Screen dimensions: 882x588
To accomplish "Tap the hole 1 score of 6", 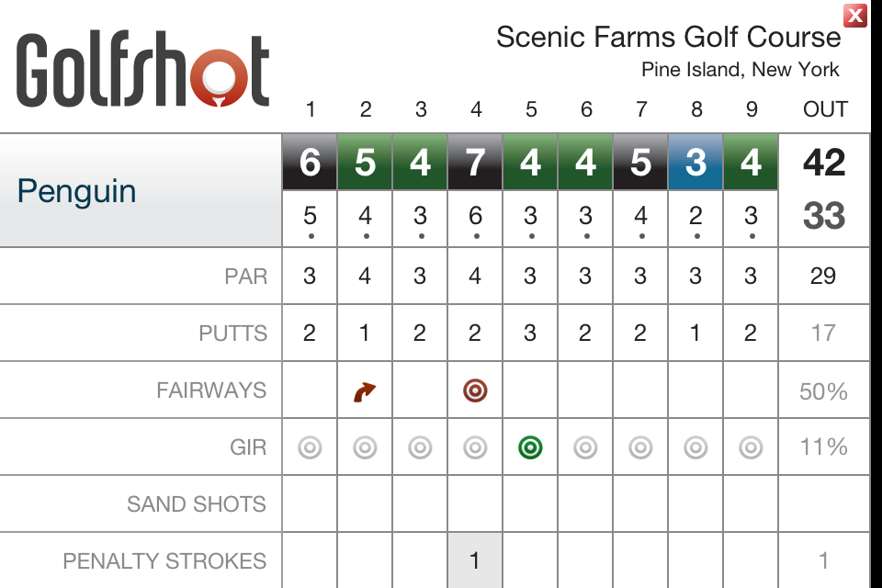I will click(310, 163).
